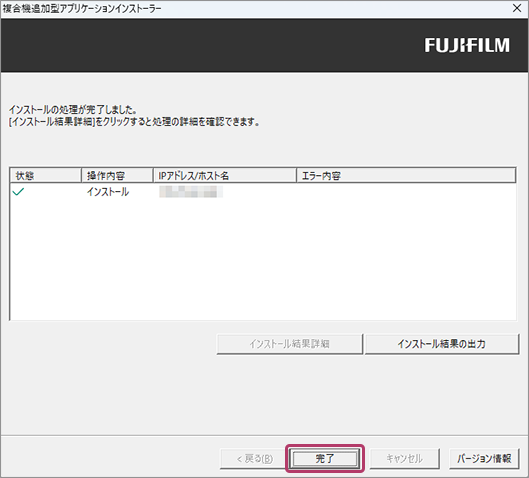Click empty area of results list
This screenshot has width=529, height=478.
point(263,260)
